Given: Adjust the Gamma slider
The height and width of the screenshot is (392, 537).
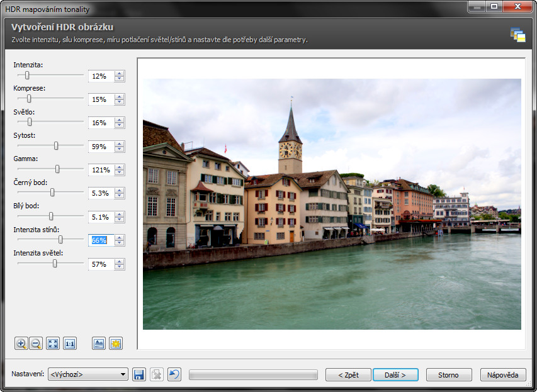Looking at the screenshot, I should coord(57,169).
